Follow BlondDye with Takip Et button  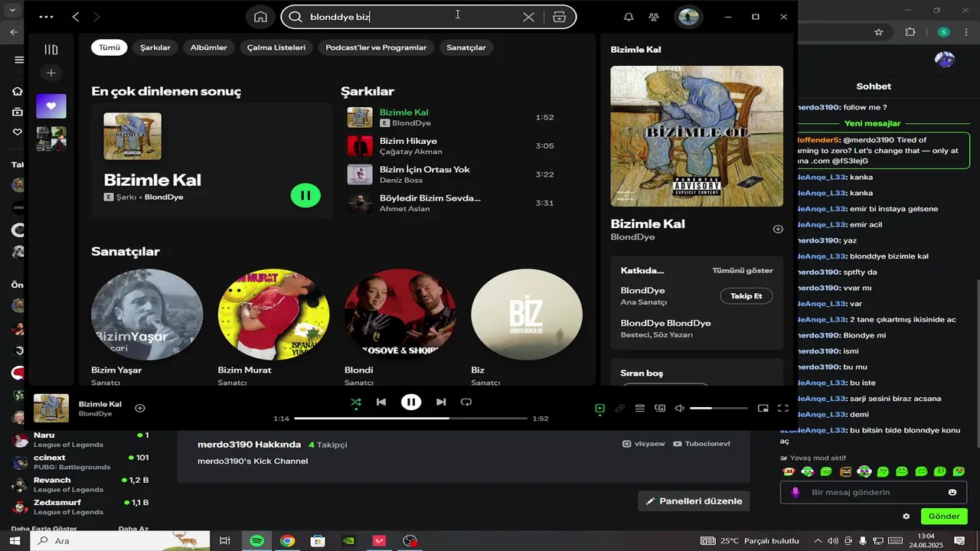[x=746, y=296]
